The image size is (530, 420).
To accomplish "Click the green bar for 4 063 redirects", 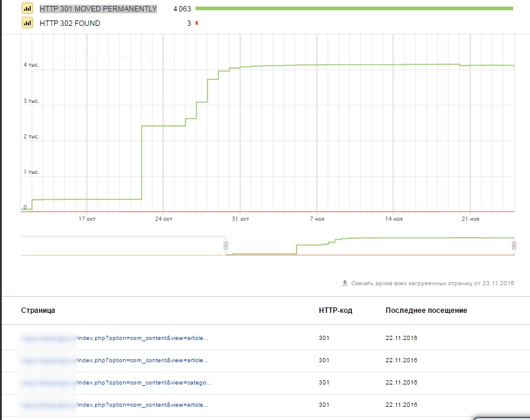I will (x=354, y=8).
